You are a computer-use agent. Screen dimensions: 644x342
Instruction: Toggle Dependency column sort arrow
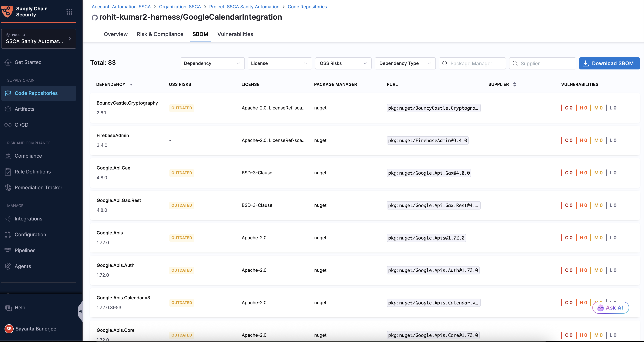[131, 85]
